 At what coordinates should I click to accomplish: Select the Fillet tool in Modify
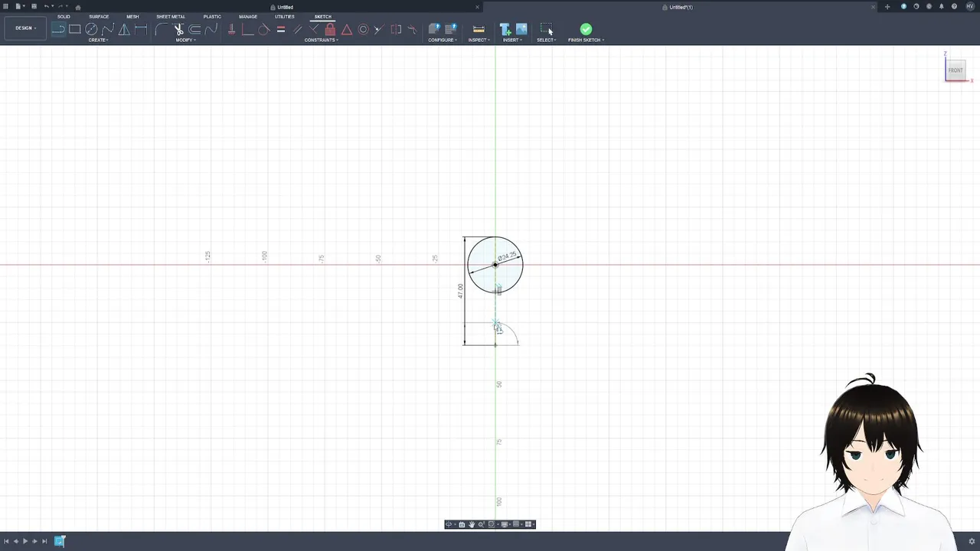(161, 29)
